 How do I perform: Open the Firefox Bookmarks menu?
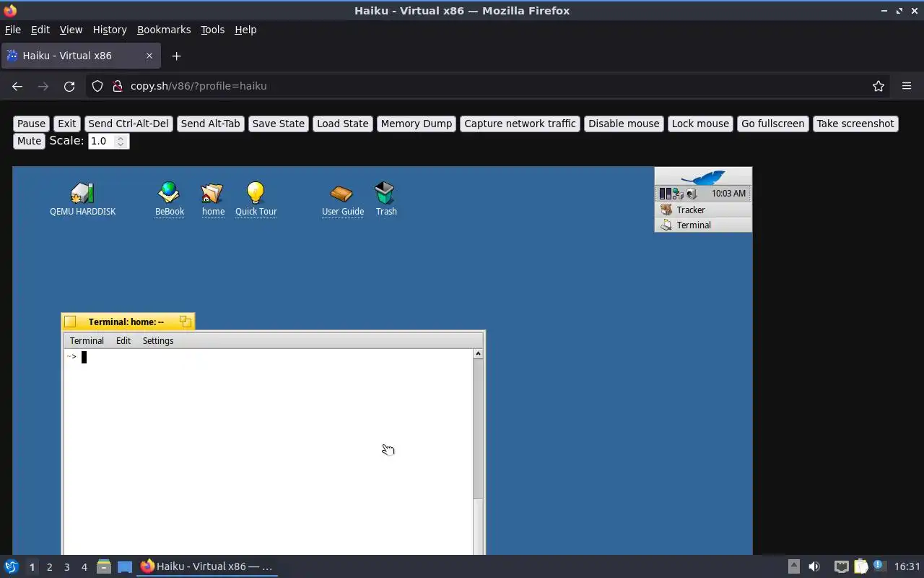pyautogui.click(x=164, y=30)
